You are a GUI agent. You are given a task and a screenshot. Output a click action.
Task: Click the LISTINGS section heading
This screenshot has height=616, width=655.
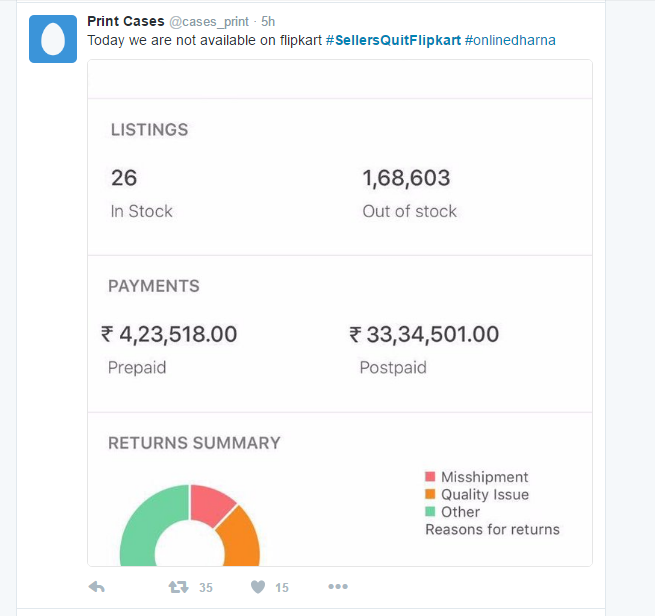click(150, 130)
